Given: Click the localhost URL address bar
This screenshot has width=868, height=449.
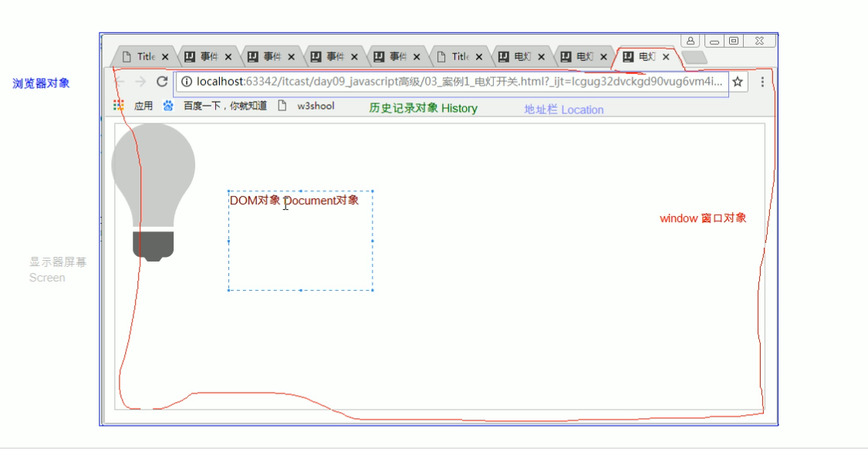Looking at the screenshot, I should (451, 82).
